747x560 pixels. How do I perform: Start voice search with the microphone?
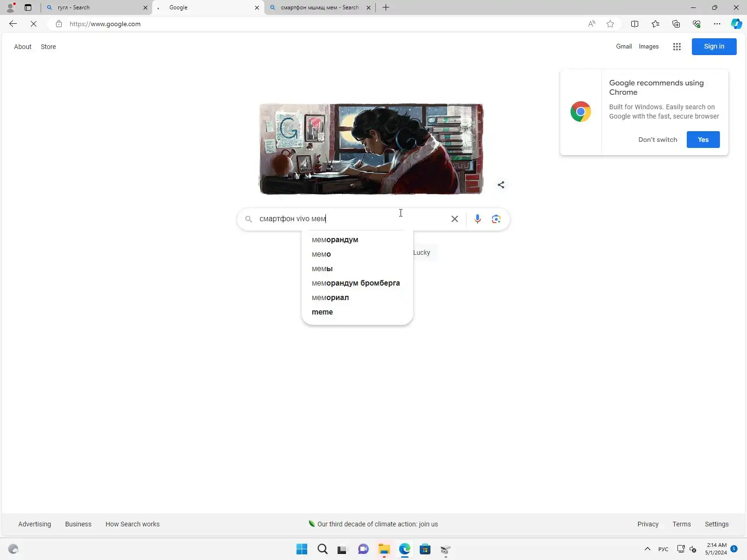point(478,219)
